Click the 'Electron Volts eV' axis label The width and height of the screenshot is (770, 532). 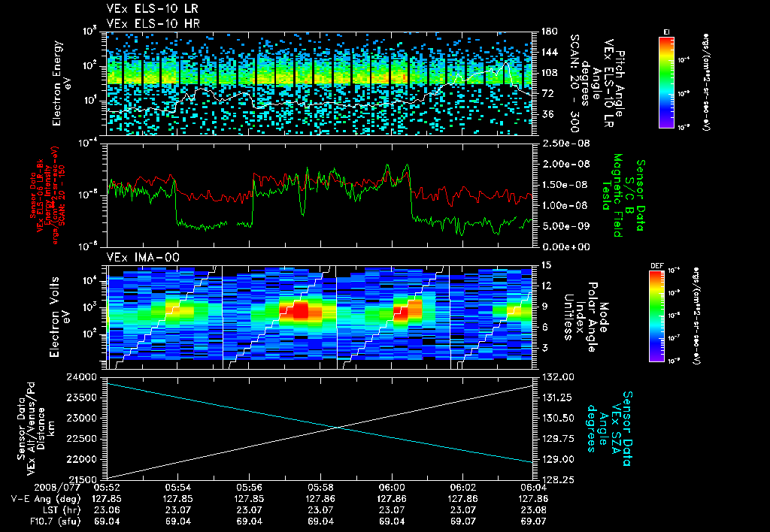pos(59,316)
